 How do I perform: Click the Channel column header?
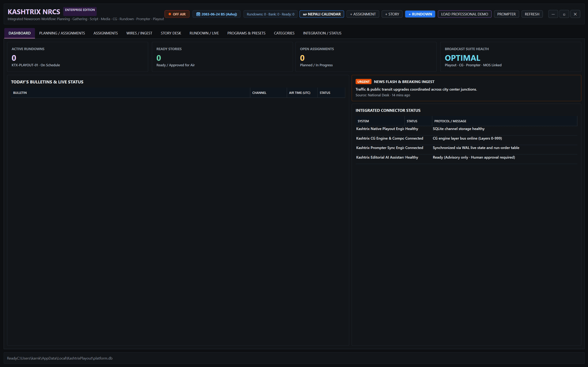tap(268, 93)
